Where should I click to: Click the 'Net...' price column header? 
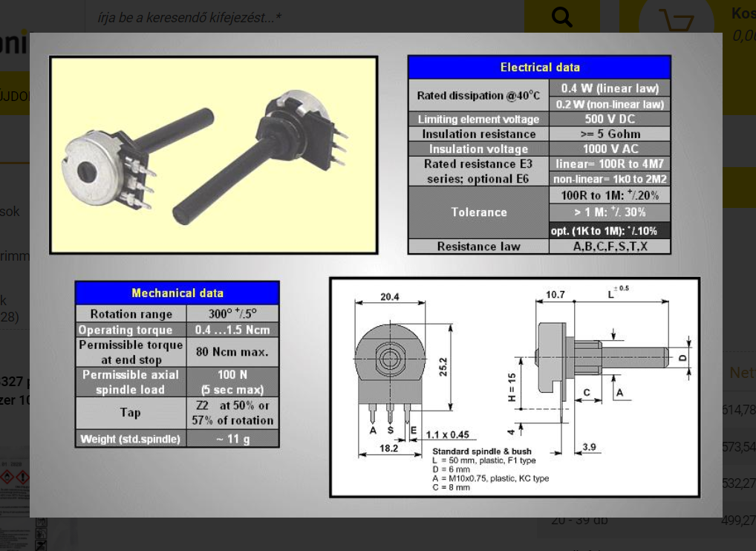(x=741, y=373)
